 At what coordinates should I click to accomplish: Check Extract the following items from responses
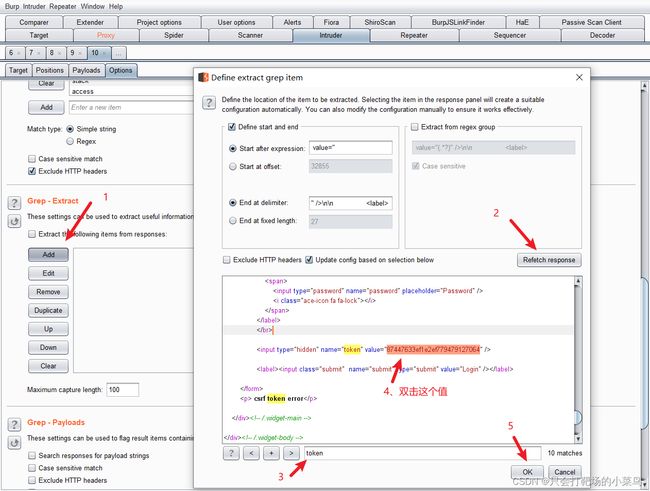coord(32,234)
